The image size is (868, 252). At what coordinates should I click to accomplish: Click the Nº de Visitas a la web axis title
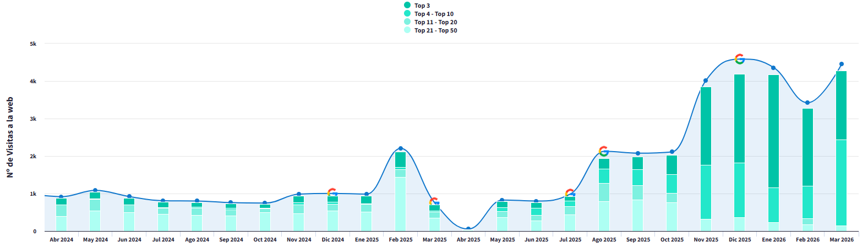tap(10, 137)
